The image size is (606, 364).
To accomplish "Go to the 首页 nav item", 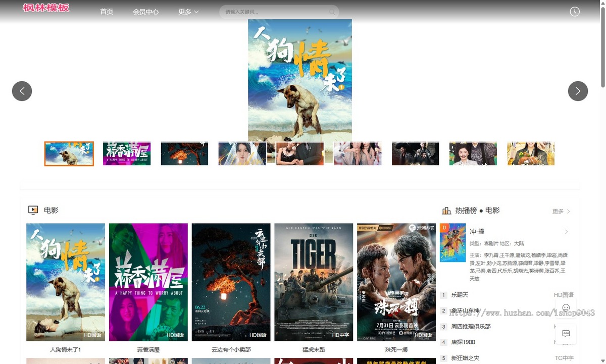I will (107, 12).
